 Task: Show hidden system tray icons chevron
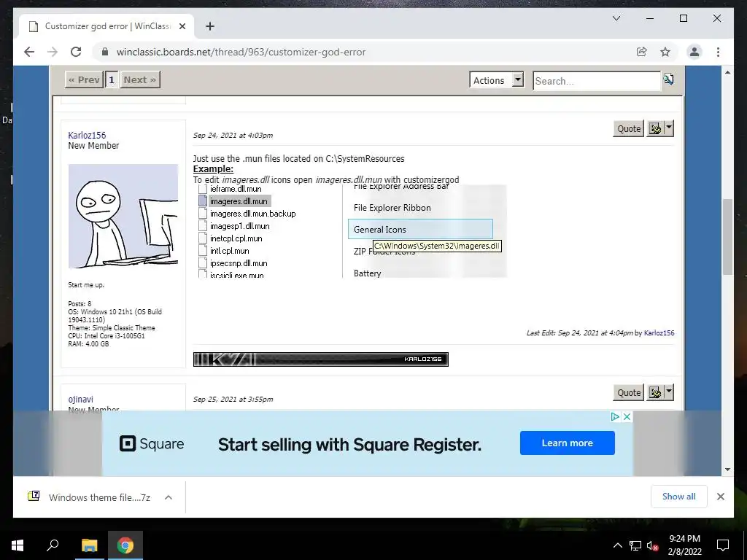pyautogui.click(x=617, y=545)
